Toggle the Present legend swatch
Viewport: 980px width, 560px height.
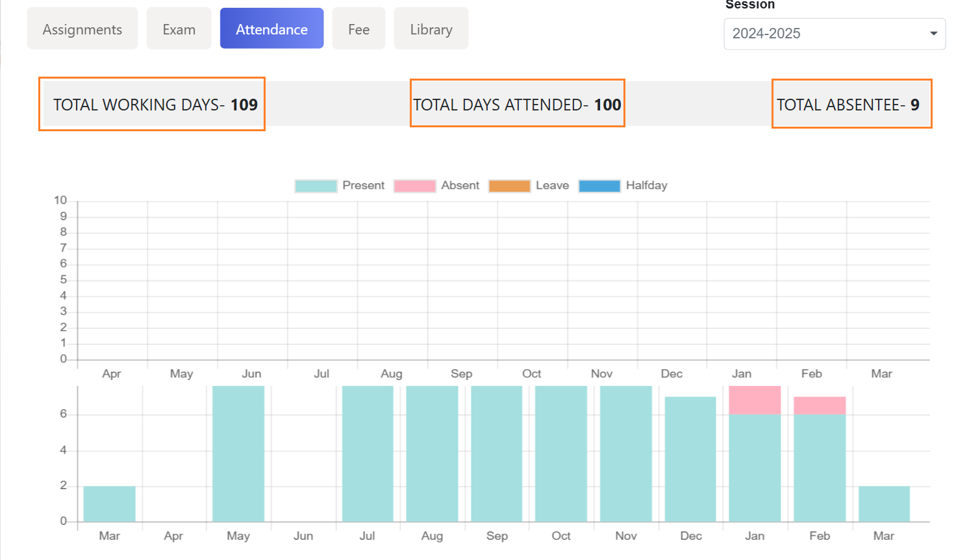coord(316,186)
